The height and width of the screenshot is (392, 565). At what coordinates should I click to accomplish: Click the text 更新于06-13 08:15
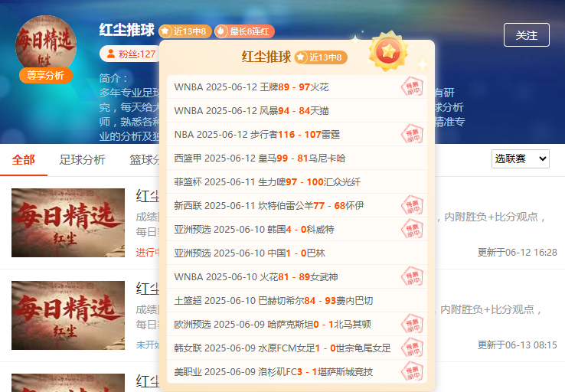click(x=517, y=345)
